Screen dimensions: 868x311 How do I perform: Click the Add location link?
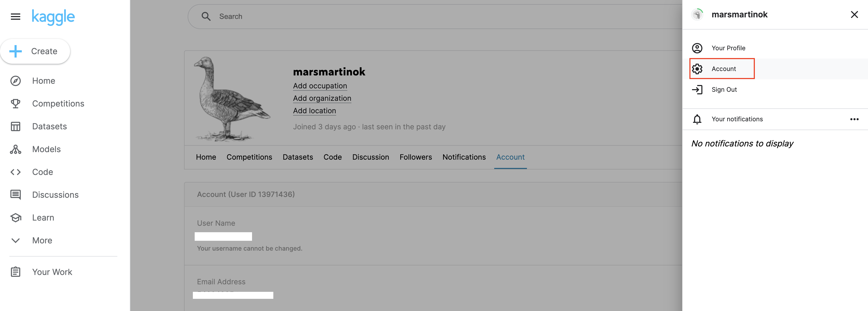(314, 111)
